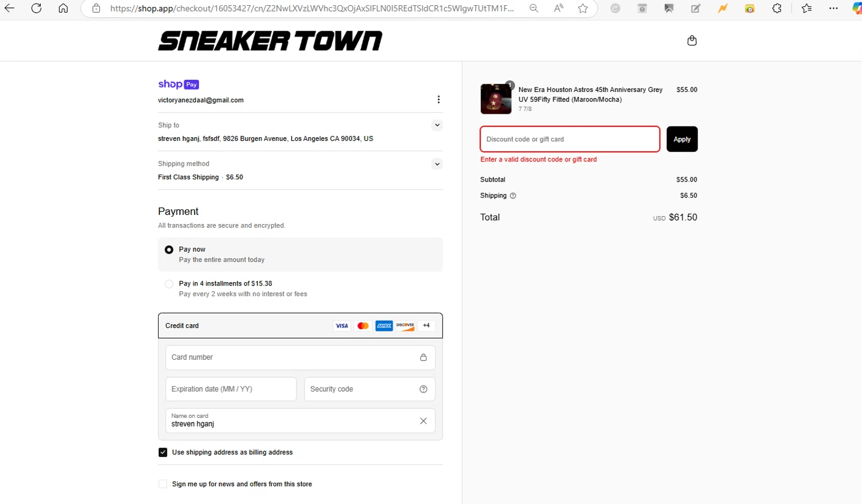Expand the Ship to address section

pos(437,125)
